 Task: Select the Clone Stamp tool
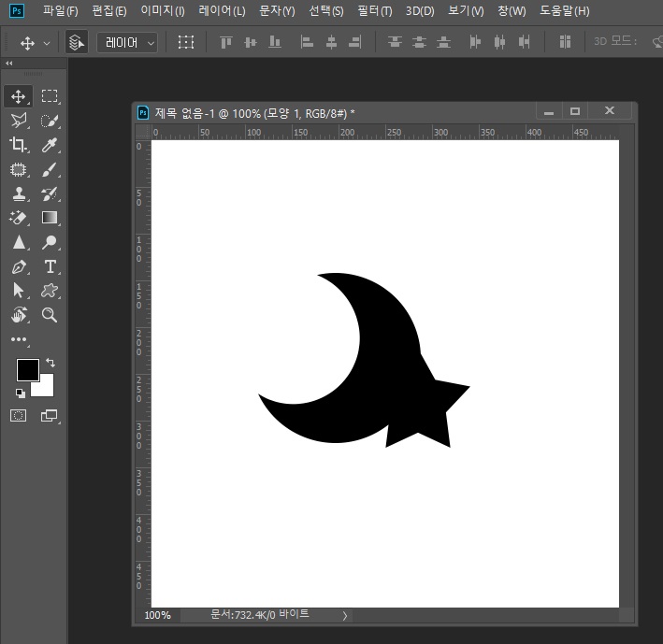[x=18, y=194]
